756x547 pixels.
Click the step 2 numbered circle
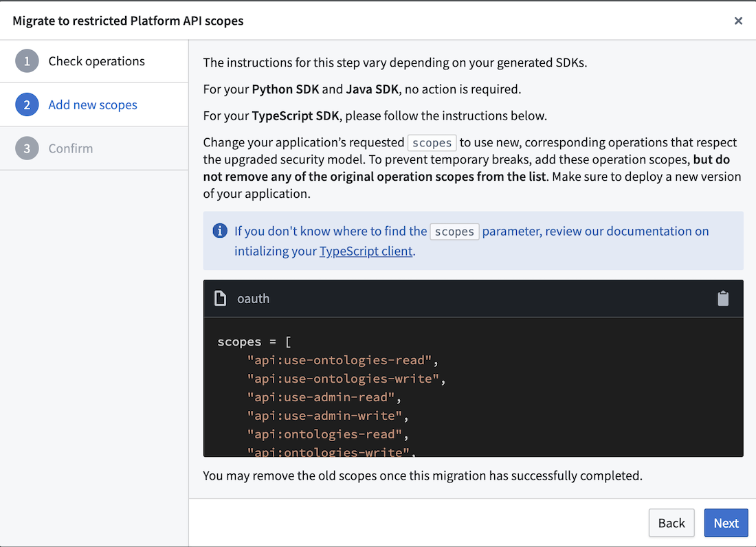coord(27,104)
